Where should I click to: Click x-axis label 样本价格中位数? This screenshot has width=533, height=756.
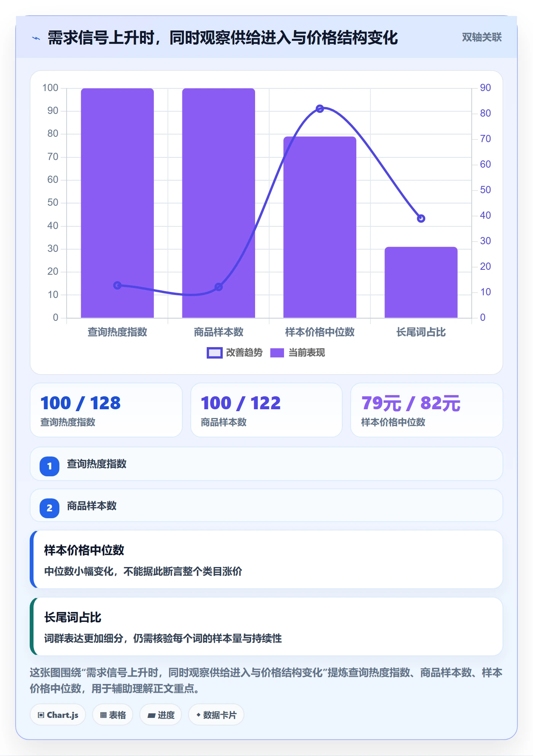tap(320, 332)
